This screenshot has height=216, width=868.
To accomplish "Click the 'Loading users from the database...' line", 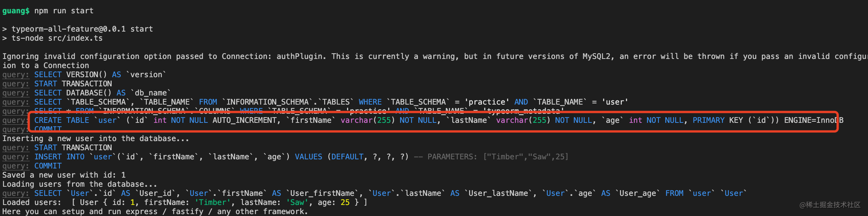I will (x=80, y=184).
